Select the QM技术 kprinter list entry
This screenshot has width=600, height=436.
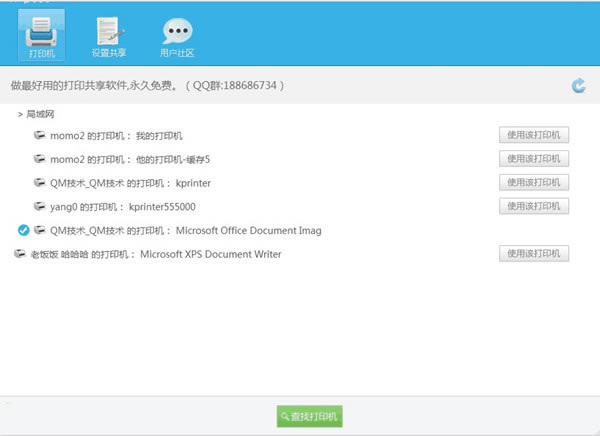130,183
